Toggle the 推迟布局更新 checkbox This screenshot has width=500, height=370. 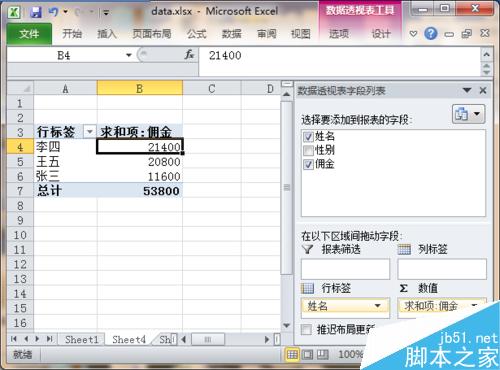(x=306, y=330)
